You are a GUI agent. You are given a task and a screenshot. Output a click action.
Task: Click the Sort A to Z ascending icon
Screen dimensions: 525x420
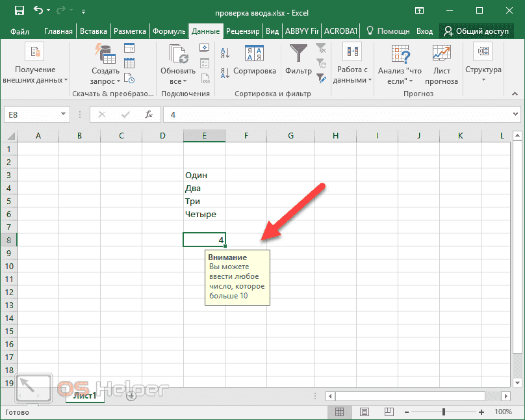pyautogui.click(x=224, y=53)
